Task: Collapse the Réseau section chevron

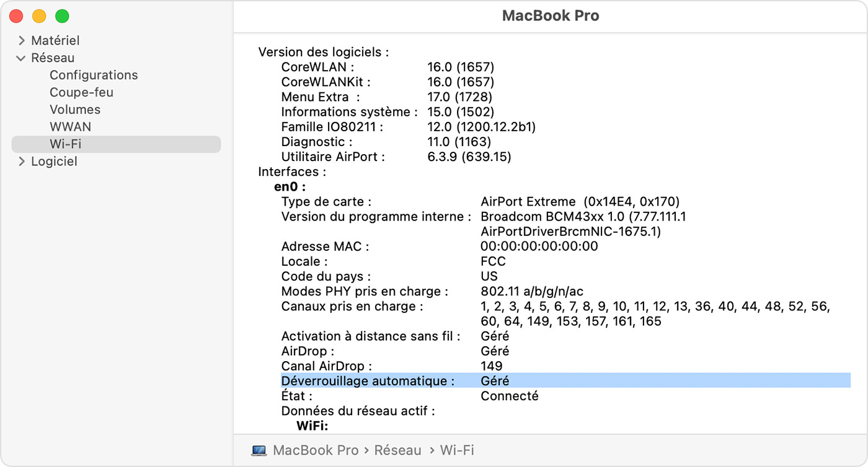Action: click(x=22, y=58)
